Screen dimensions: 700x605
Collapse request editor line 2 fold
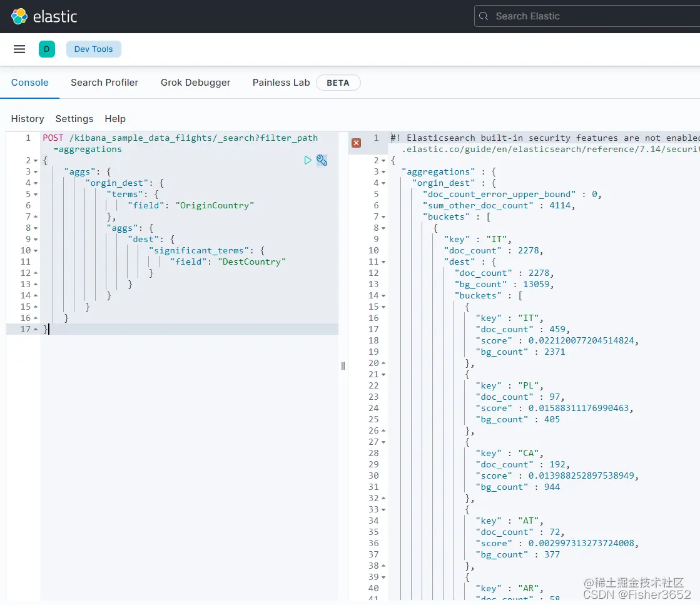(x=36, y=160)
